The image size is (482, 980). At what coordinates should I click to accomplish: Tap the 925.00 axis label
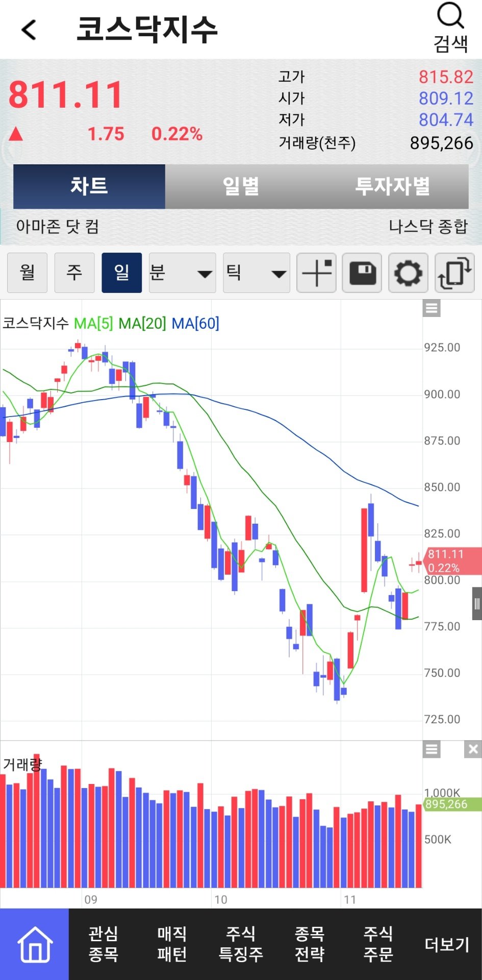pos(442,348)
